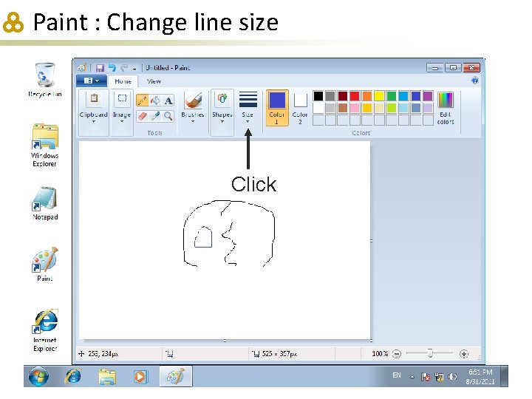Image resolution: width=532 pixels, height=399 pixels.
Task: Open the Recycle Bin desktop icon
Action: [45, 80]
